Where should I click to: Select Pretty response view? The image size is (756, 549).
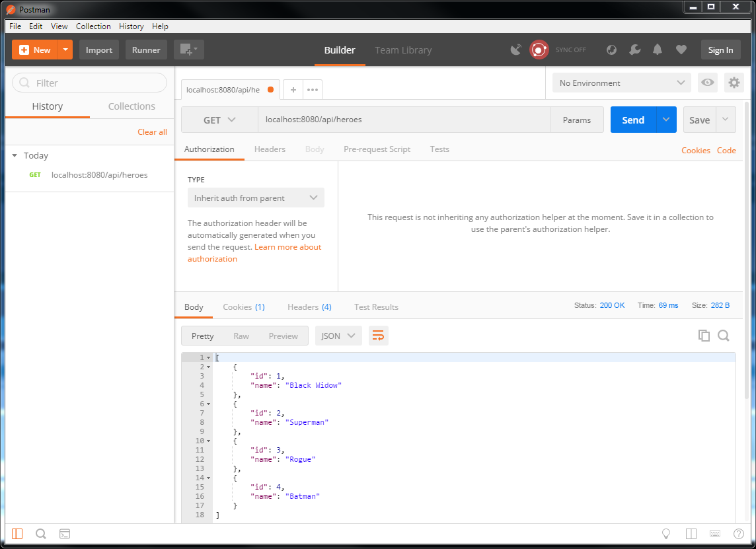(x=202, y=336)
